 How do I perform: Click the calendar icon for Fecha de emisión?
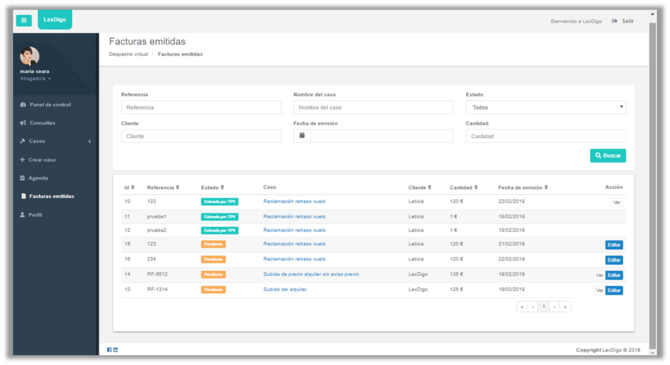tap(302, 136)
